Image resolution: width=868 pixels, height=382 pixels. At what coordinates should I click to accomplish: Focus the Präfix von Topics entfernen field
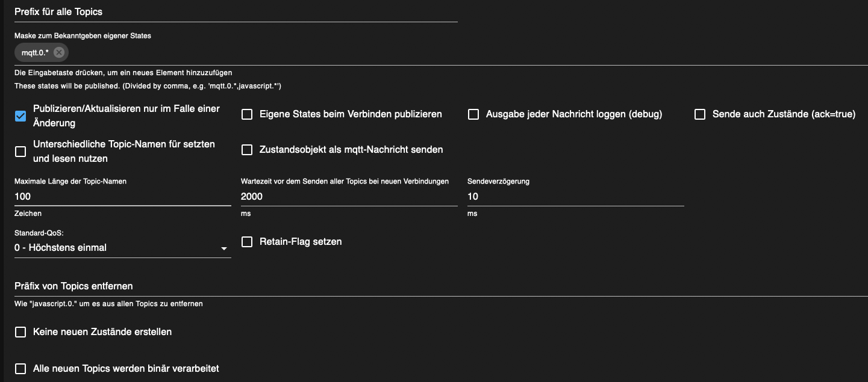point(441,286)
